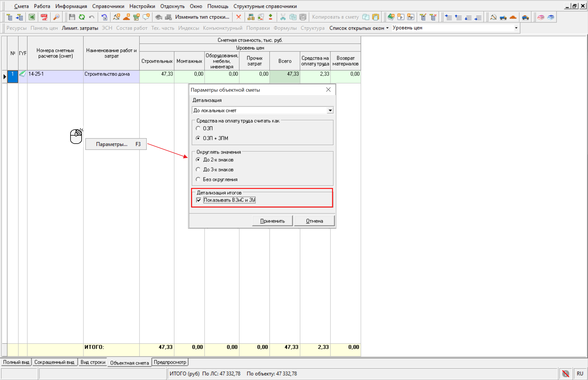
Task: Click the scissors cut icon
Action: [283, 17]
